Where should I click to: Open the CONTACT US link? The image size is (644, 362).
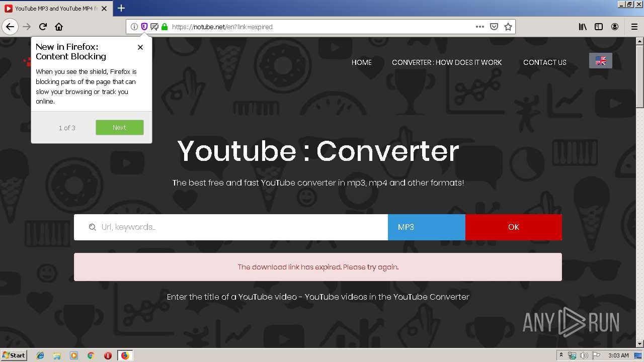click(545, 62)
